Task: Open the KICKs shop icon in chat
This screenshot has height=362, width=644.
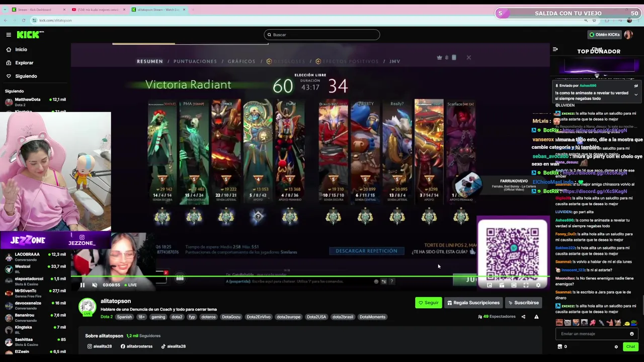Action: tap(559, 347)
